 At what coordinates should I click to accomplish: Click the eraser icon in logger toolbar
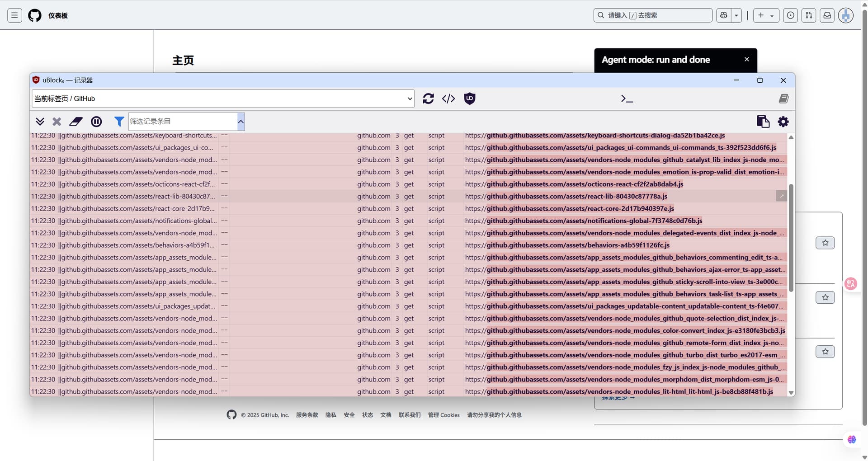(76, 122)
